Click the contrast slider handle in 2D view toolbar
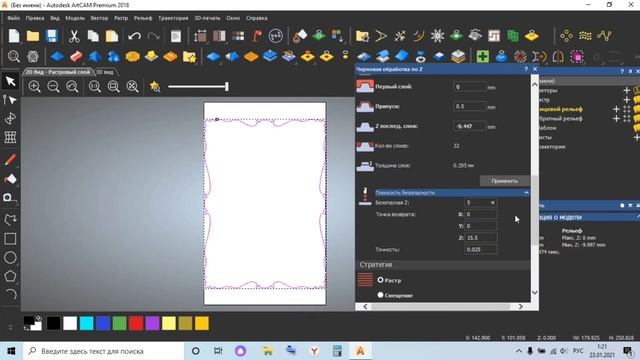Screen dimensions: 640x360 tap(227, 86)
